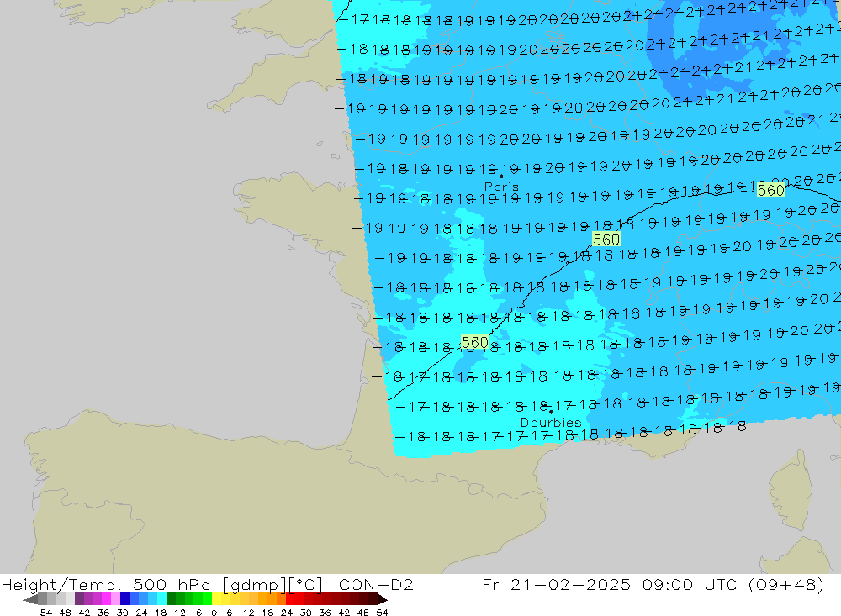Click the 54 legend scale value
The width and height of the screenshot is (841, 616).
point(382,613)
